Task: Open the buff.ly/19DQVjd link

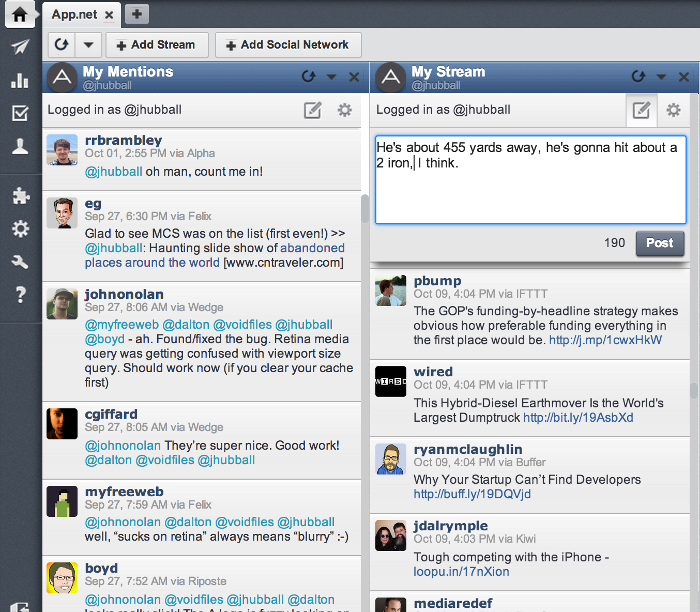Action: point(472,494)
